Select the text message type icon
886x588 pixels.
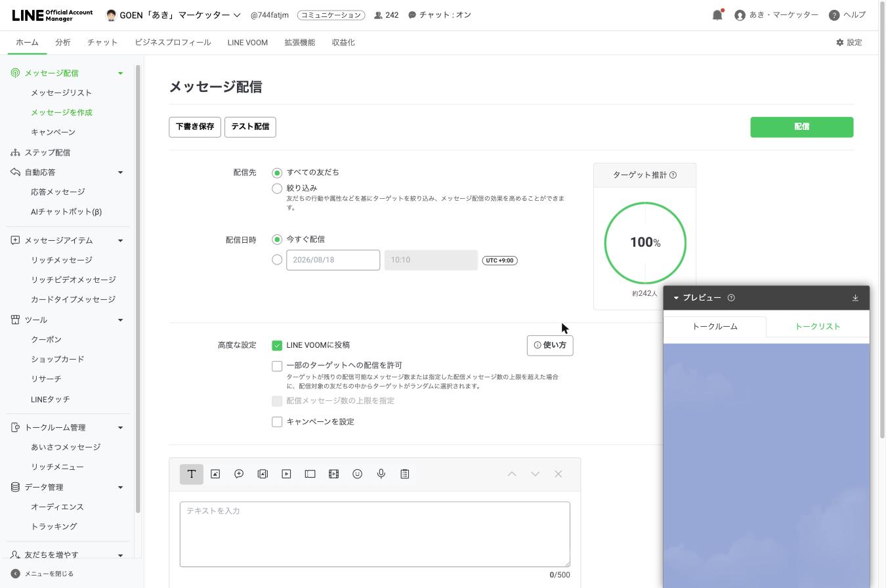click(x=192, y=474)
